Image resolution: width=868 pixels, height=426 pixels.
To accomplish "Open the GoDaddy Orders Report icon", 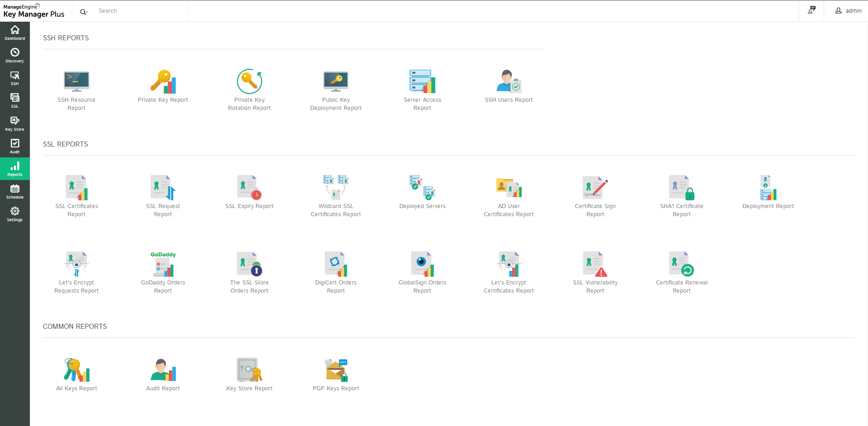I will click(x=163, y=264).
